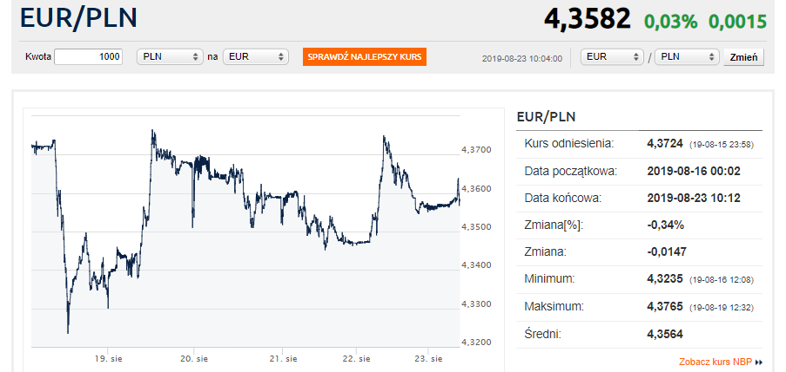Click the 4,3700 label on chart axis

[x=476, y=150]
